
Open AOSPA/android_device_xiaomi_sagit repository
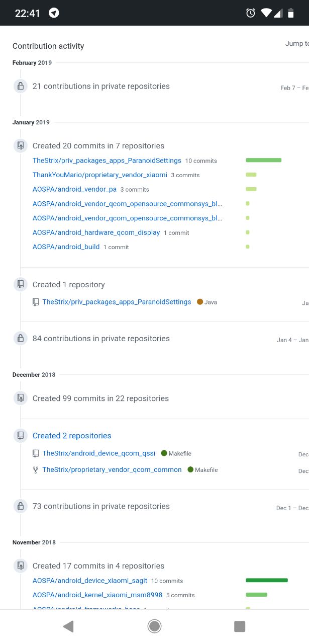[x=90, y=581]
